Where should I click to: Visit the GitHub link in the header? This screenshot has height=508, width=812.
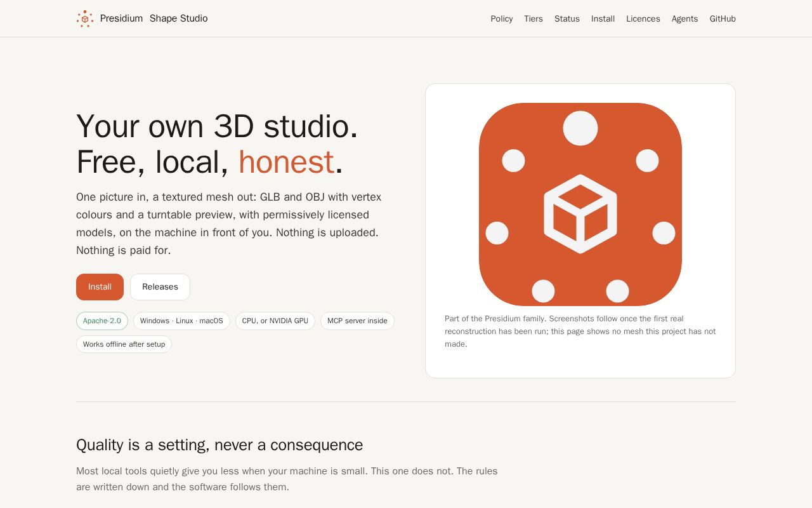tap(723, 19)
